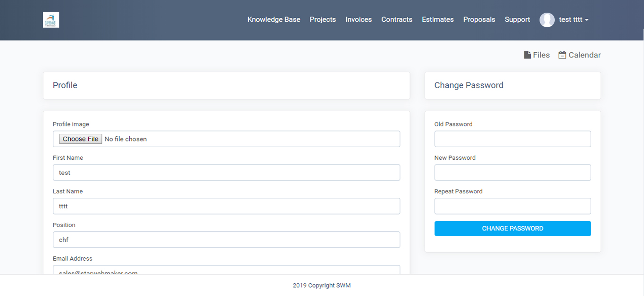The height and width of the screenshot is (296, 644).
Task: View the Estimates page
Action: pos(438,20)
